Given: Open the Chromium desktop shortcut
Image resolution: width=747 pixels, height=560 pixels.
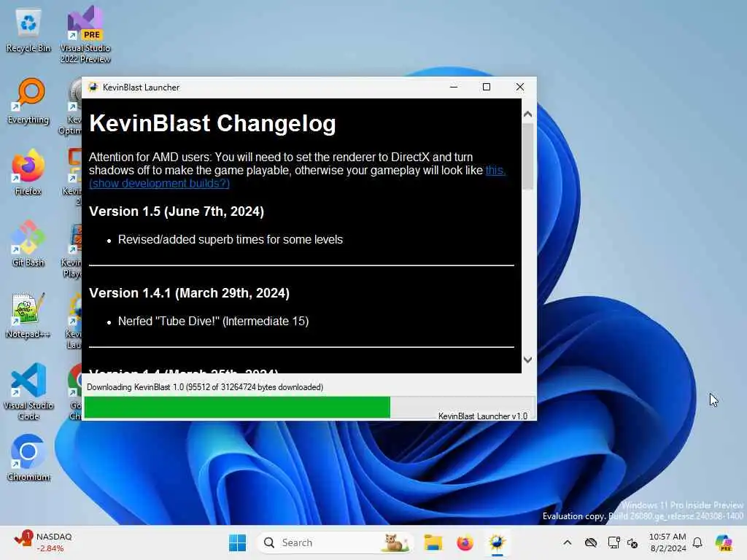Looking at the screenshot, I should coord(28,458).
